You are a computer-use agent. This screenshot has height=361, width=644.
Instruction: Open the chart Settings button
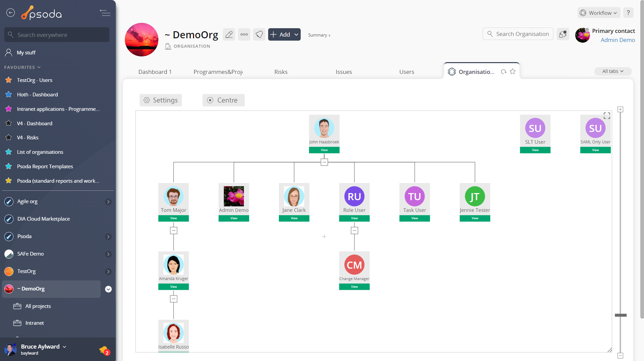click(160, 100)
